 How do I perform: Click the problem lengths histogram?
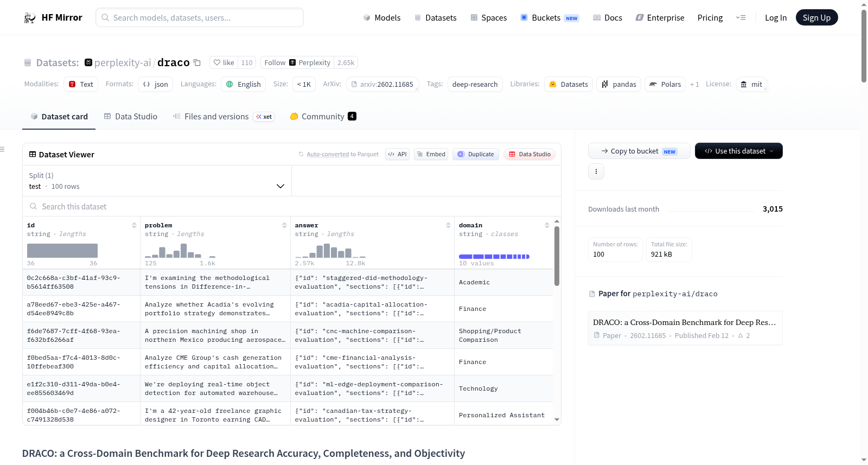[180, 251]
